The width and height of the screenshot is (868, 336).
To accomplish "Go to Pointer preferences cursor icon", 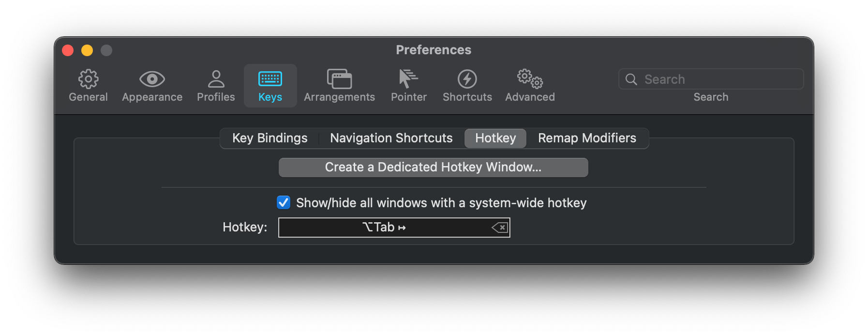I will (x=408, y=79).
